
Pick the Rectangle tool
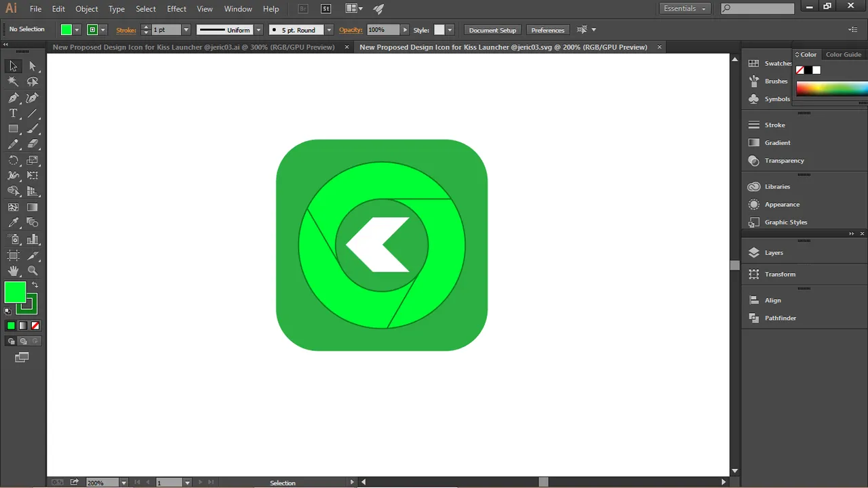13,129
